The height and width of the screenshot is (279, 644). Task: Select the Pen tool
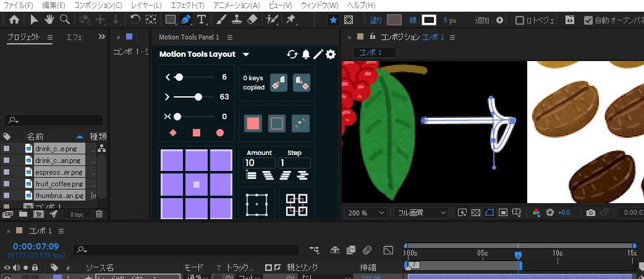click(x=186, y=19)
